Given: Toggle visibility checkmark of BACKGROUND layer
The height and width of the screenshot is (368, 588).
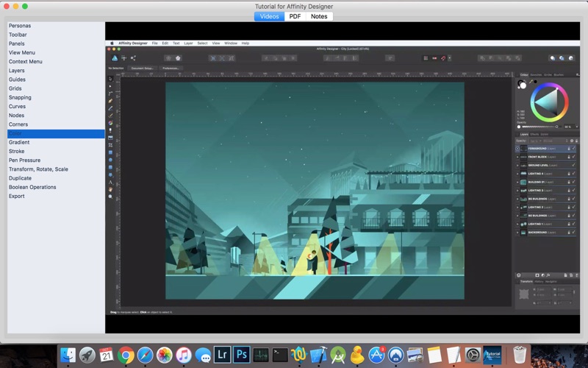Looking at the screenshot, I should (x=574, y=233).
